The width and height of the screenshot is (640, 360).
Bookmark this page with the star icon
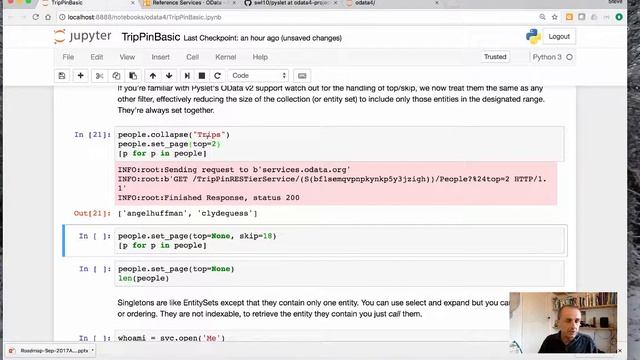(x=555, y=17)
